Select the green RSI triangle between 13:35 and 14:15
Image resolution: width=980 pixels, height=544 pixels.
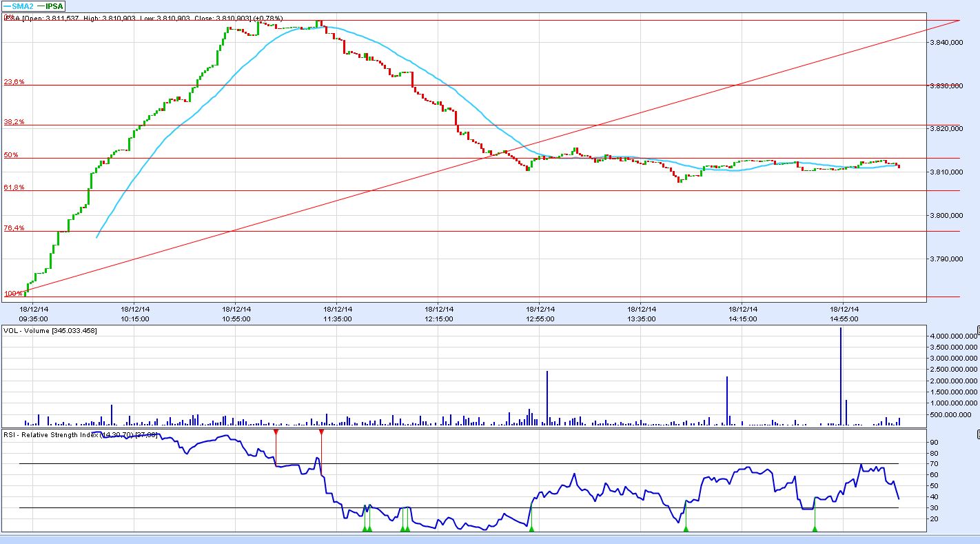pyautogui.click(x=686, y=529)
